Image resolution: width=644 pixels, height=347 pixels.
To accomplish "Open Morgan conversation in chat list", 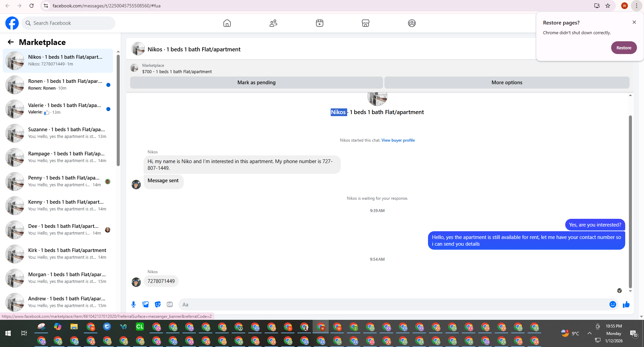I will coord(58,278).
